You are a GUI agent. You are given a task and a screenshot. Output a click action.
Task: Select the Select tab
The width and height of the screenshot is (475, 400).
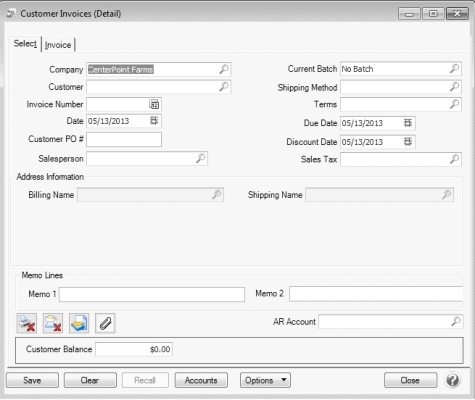click(25, 44)
